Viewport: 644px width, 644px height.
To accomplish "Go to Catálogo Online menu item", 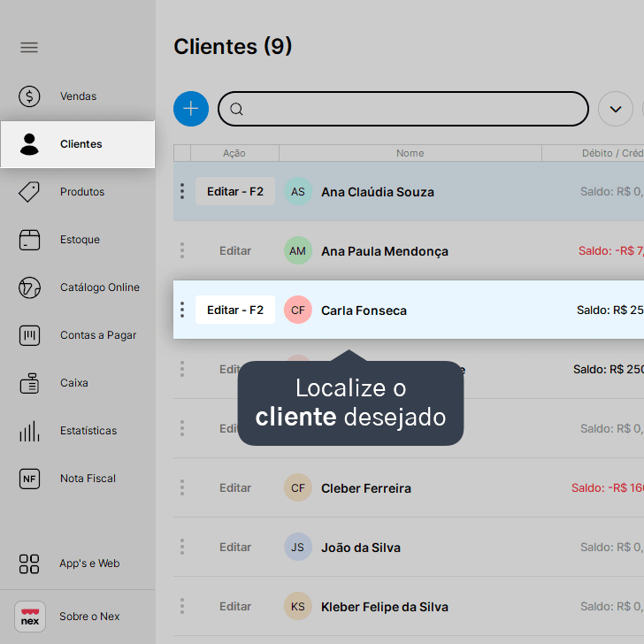I will pos(100,287).
